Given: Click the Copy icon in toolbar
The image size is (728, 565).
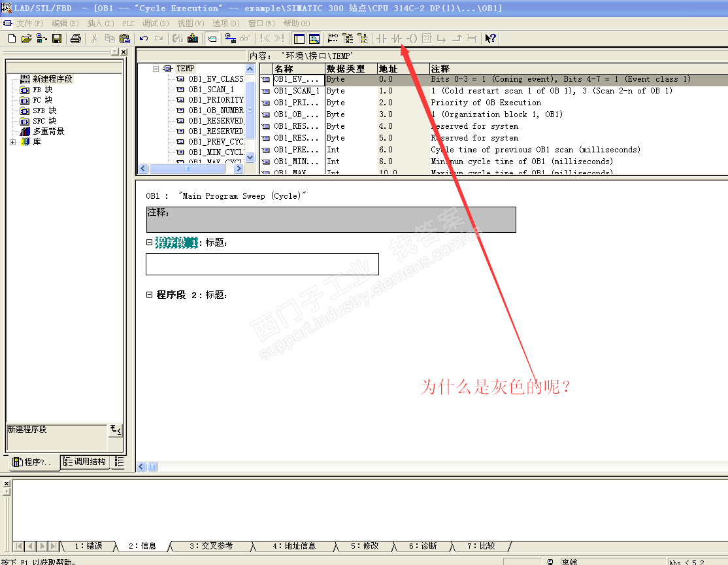Looking at the screenshot, I should [x=110, y=39].
